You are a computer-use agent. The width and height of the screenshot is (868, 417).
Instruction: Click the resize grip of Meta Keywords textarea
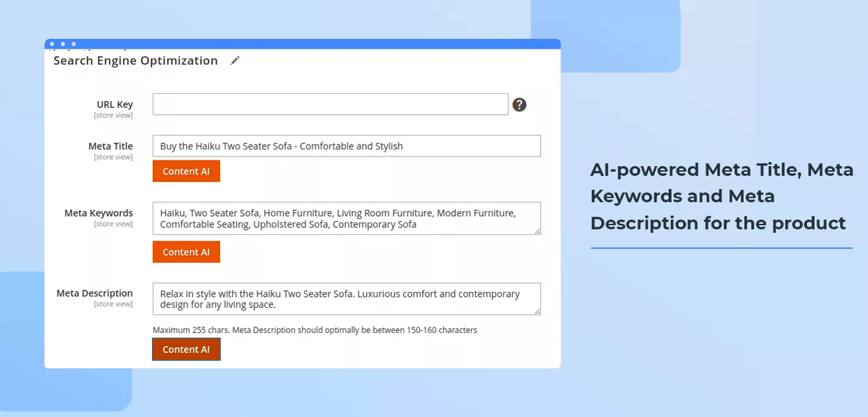(537, 231)
